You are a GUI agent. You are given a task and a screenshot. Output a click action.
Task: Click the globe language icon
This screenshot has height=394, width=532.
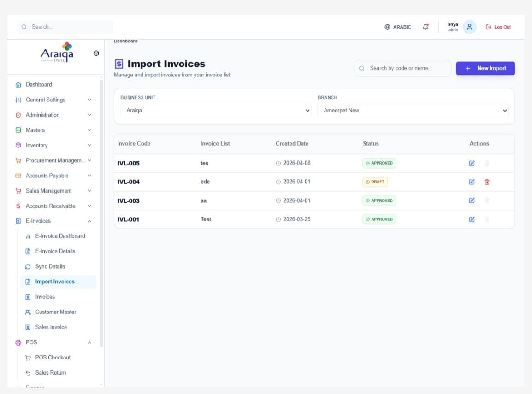pos(387,27)
